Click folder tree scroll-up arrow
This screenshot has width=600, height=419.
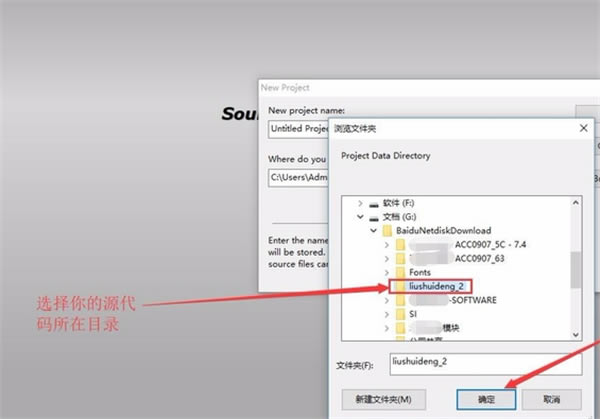(576, 203)
